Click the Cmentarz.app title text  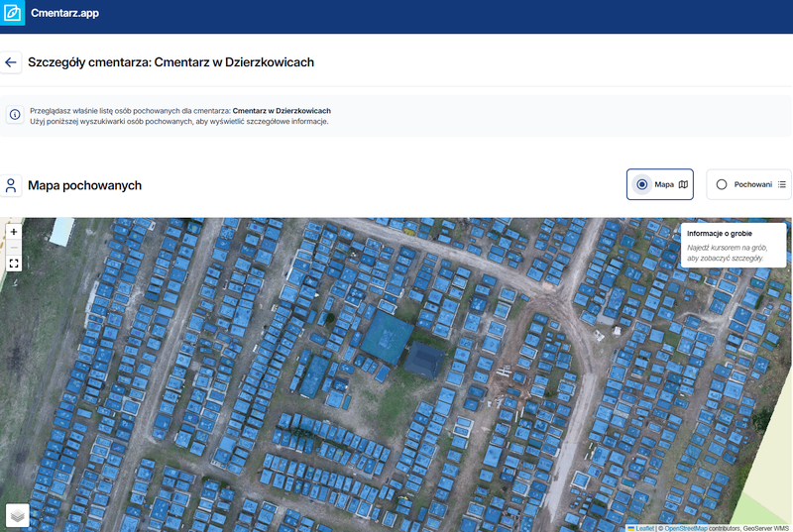coord(64,13)
